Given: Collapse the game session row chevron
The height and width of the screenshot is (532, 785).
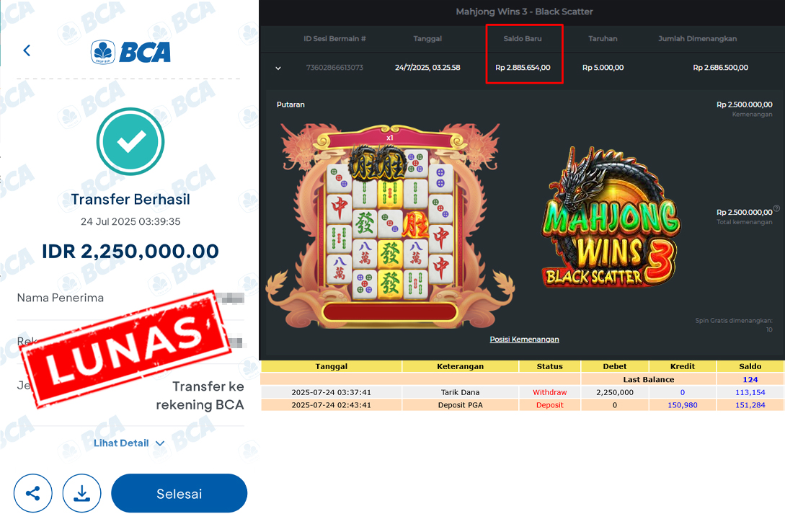Looking at the screenshot, I should tap(278, 68).
